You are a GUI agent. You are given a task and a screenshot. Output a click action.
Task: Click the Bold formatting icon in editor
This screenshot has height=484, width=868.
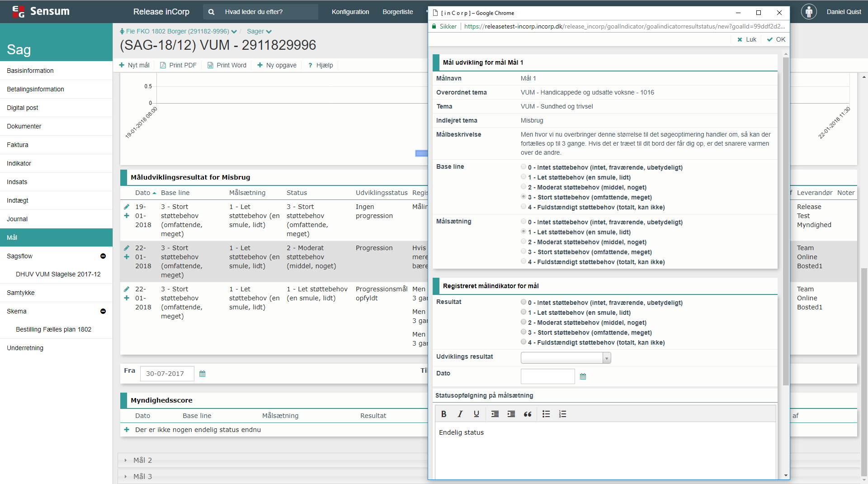pos(443,414)
